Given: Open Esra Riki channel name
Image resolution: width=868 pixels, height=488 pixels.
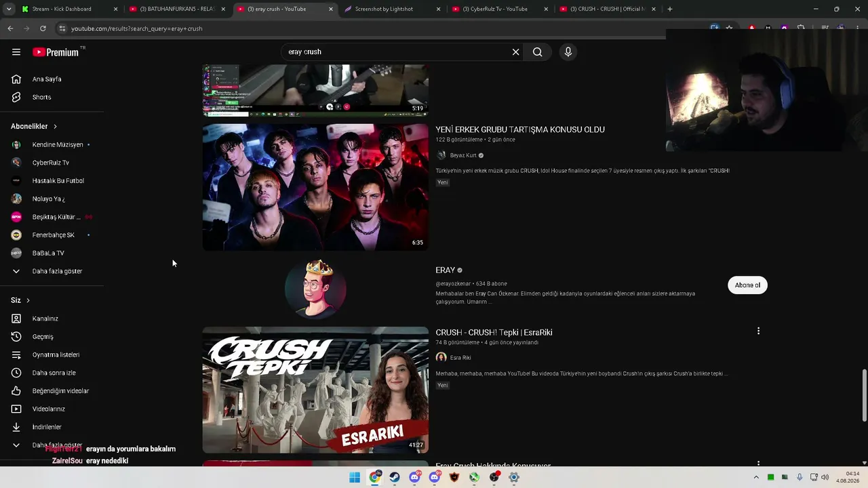Looking at the screenshot, I should pyautogui.click(x=460, y=358).
